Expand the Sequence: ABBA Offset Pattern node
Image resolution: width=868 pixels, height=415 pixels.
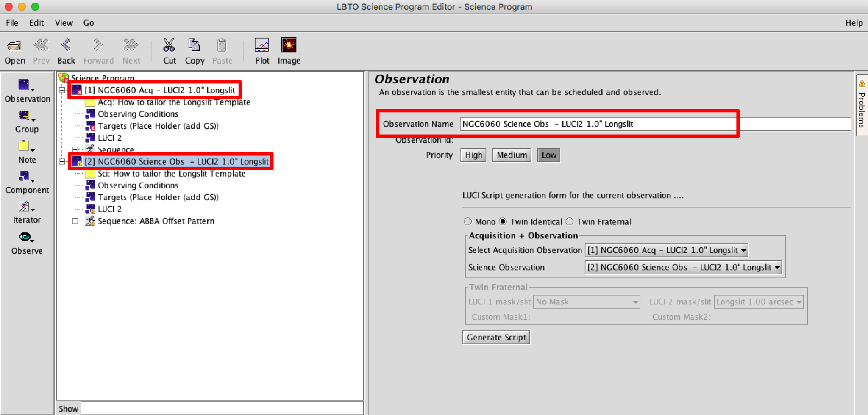click(x=75, y=221)
